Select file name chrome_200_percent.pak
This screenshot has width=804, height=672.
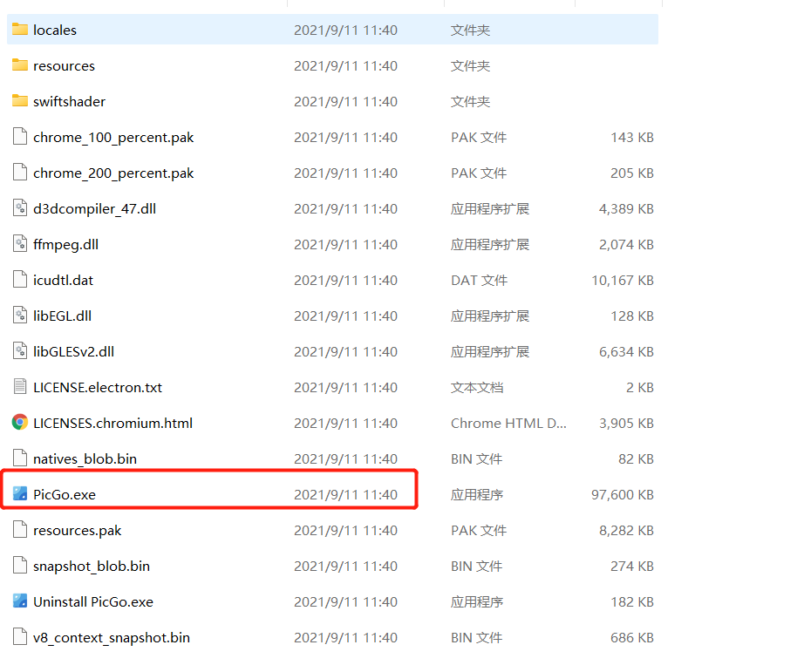[113, 173]
